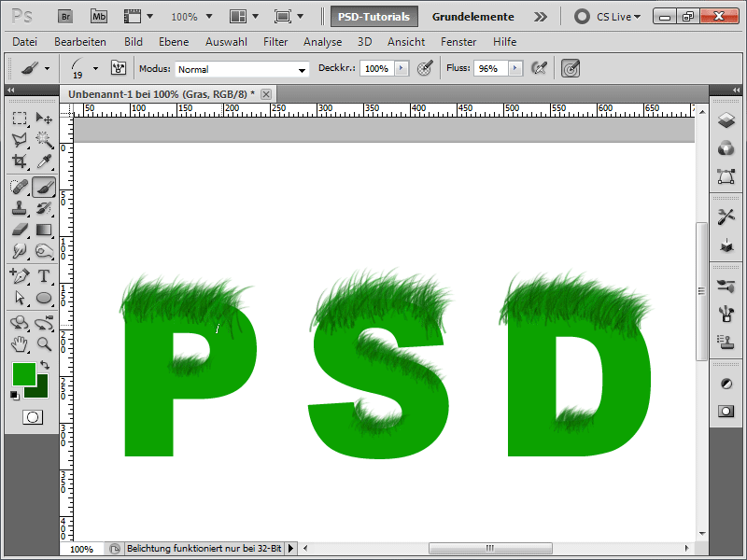Open the Clone Source panel from the dock
747x560 pixels.
(726, 342)
